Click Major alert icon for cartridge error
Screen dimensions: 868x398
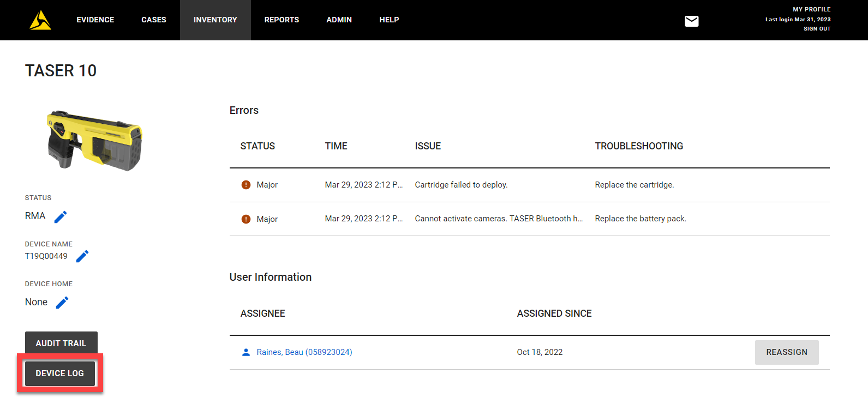[x=246, y=185]
